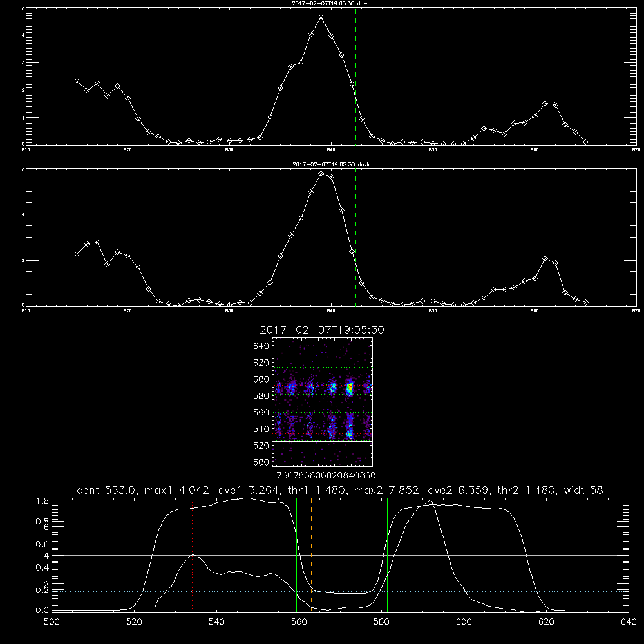644x644 pixels.
Task: Click the dawn plot title text
Action: tap(332, 3)
